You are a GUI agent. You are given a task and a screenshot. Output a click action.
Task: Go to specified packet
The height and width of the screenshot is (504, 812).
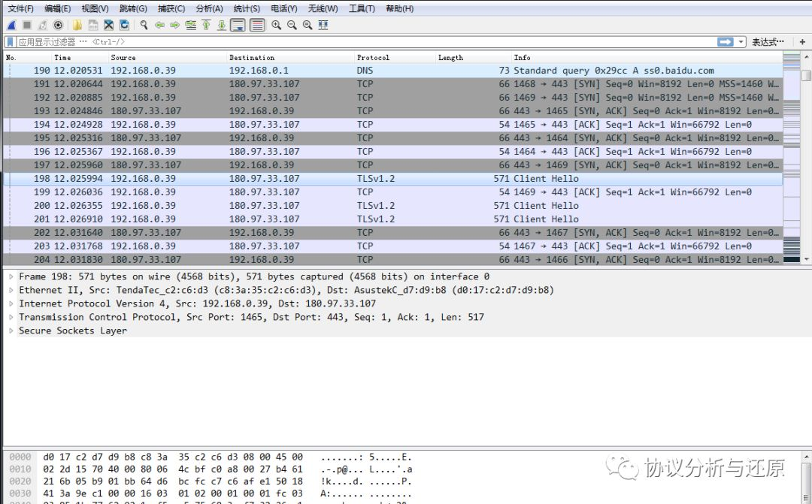pos(190,25)
